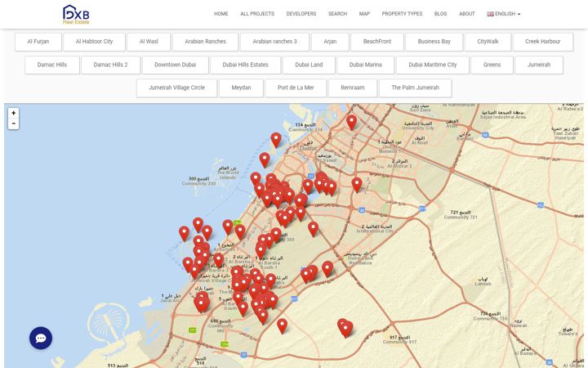
Task: Filter by Al Habtoor City
Action: point(94,42)
